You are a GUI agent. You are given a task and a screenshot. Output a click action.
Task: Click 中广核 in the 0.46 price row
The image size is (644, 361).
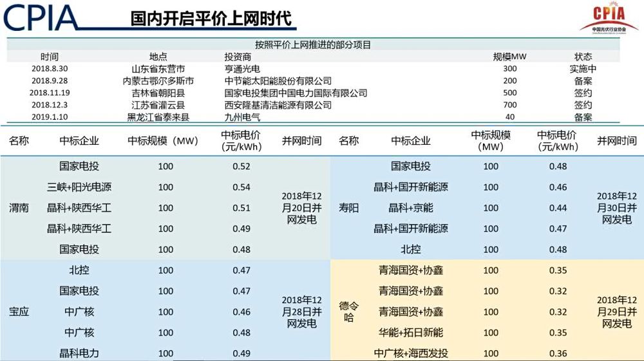[x=79, y=311]
